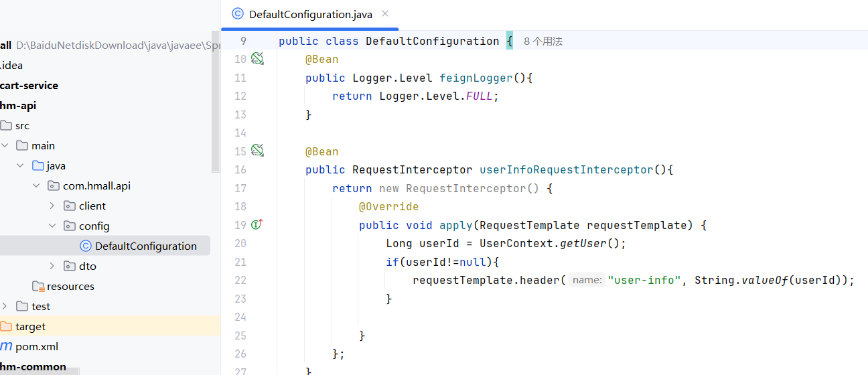The height and width of the screenshot is (375, 868).
Task: Click the project panel vertical scrollbar
Action: click(216, 100)
